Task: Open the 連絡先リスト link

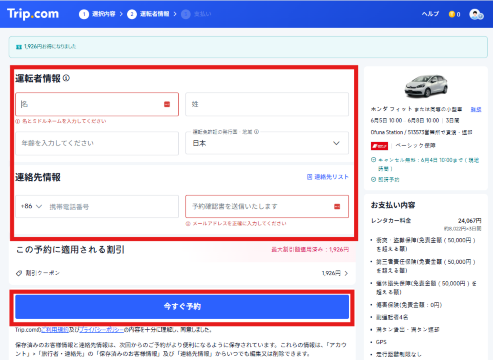Action: [x=331, y=177]
